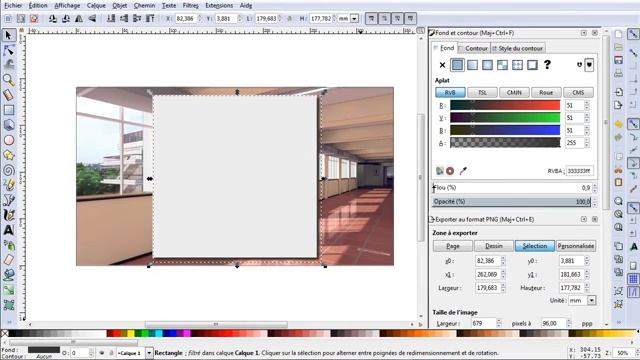Click the New document icon in right toolbar
The image size is (640, 360).
pos(618,34)
